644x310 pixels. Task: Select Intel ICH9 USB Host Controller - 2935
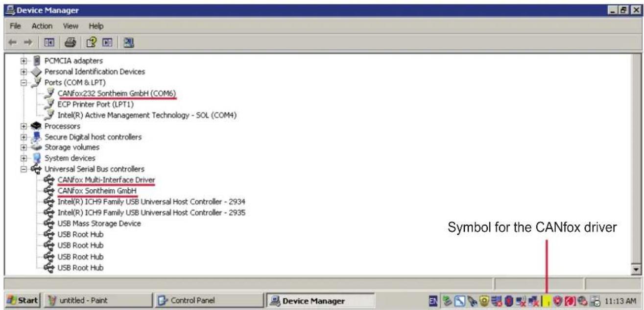[151, 212]
